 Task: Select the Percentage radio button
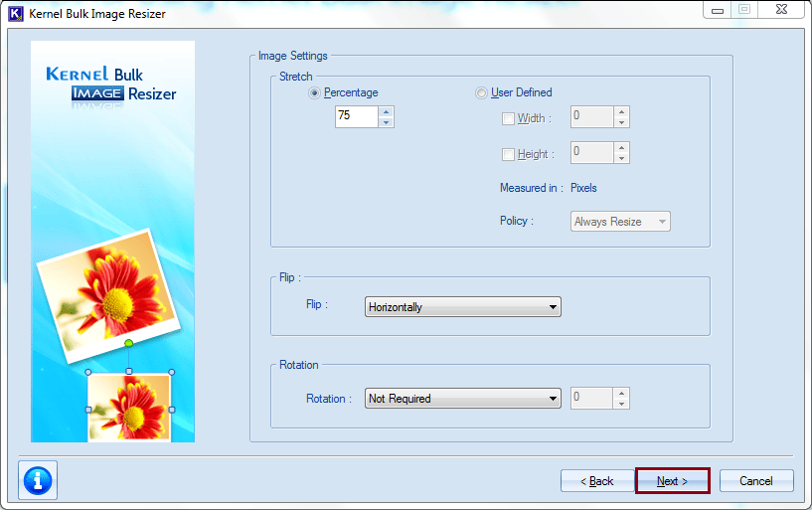tap(314, 92)
